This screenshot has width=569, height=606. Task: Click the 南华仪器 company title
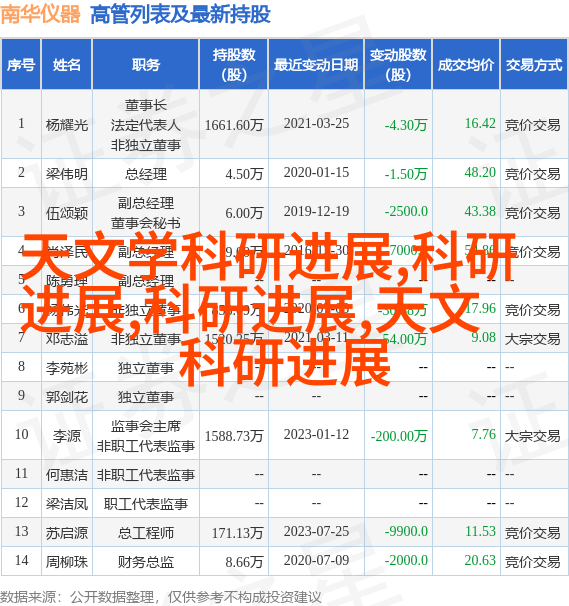(x=41, y=15)
